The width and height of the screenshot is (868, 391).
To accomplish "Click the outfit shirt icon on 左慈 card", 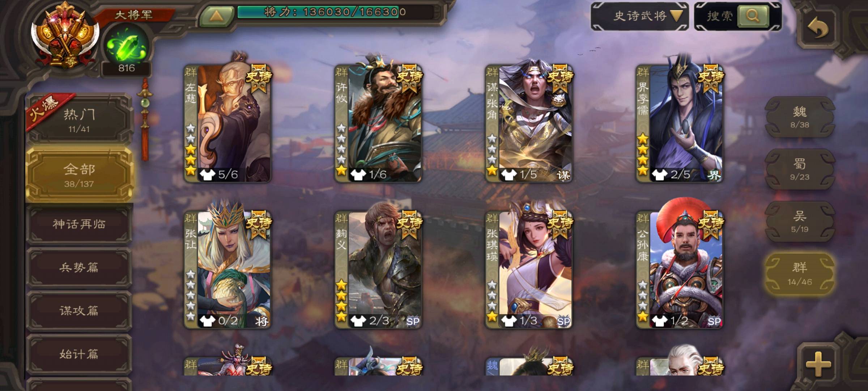I will pos(208,175).
